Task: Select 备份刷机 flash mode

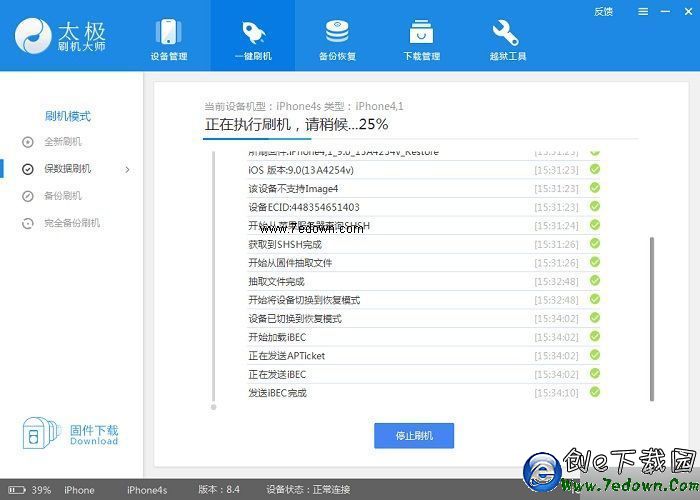Action: [x=62, y=196]
